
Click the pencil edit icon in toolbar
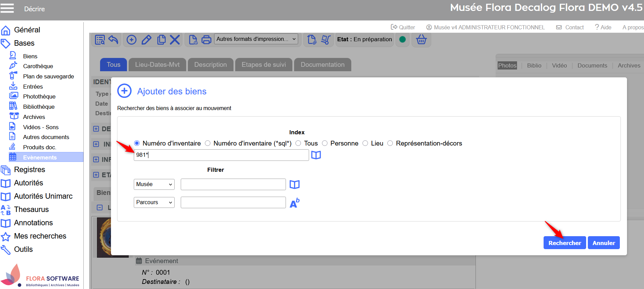coord(146,40)
